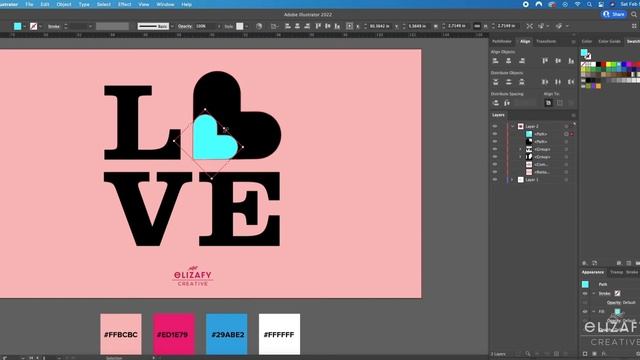Hide Layer 1 using its eye icon
Viewport: 640px width, 360px height.
coord(495,180)
